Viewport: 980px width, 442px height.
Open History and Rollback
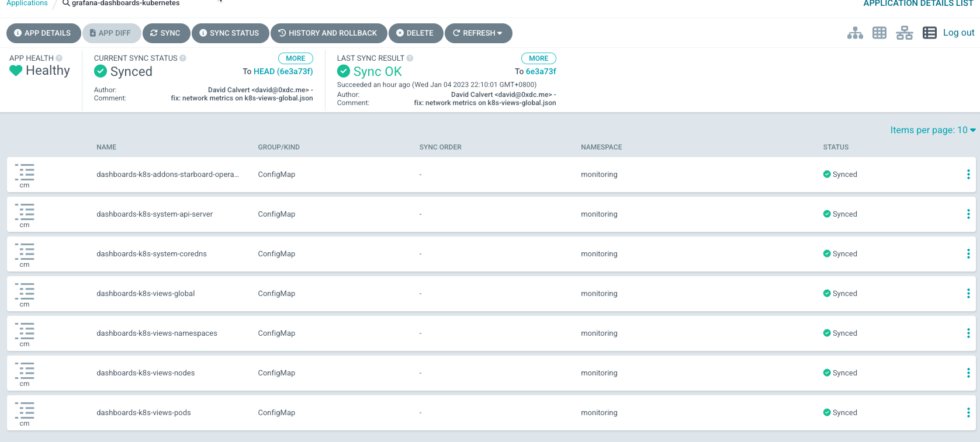tap(328, 33)
